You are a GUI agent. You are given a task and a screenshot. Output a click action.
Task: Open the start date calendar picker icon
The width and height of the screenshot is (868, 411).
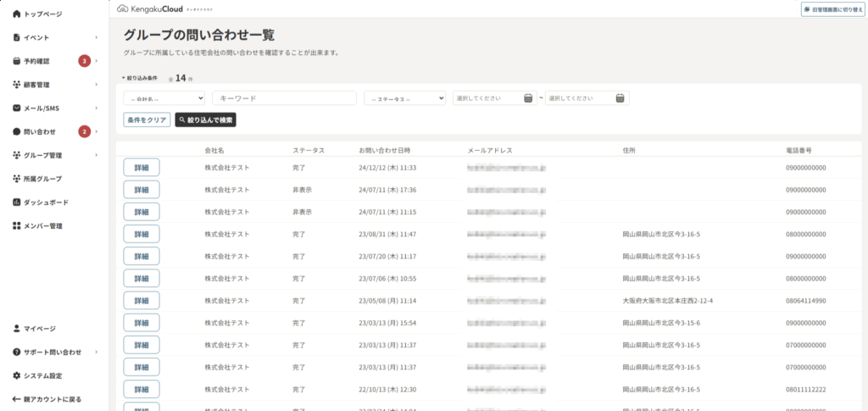coord(528,98)
